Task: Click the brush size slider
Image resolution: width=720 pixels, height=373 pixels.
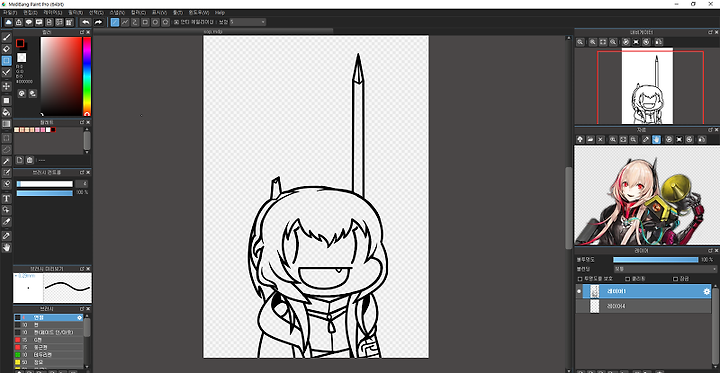Action: point(45,184)
